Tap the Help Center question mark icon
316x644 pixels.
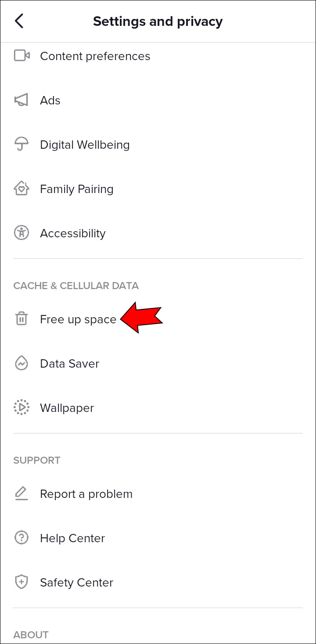point(22,538)
